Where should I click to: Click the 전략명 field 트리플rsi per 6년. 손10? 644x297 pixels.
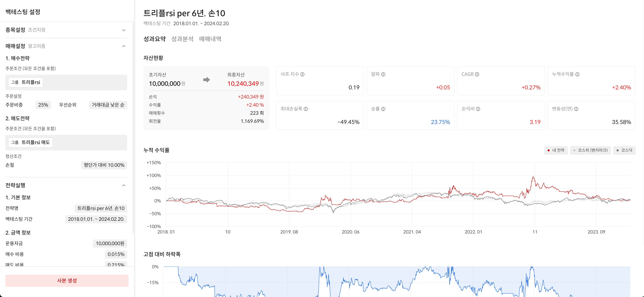101,208
